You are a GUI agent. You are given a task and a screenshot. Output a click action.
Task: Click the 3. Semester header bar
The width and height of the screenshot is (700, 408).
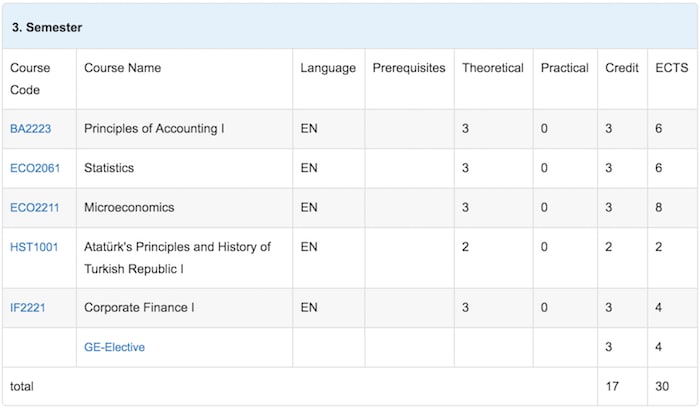350,27
